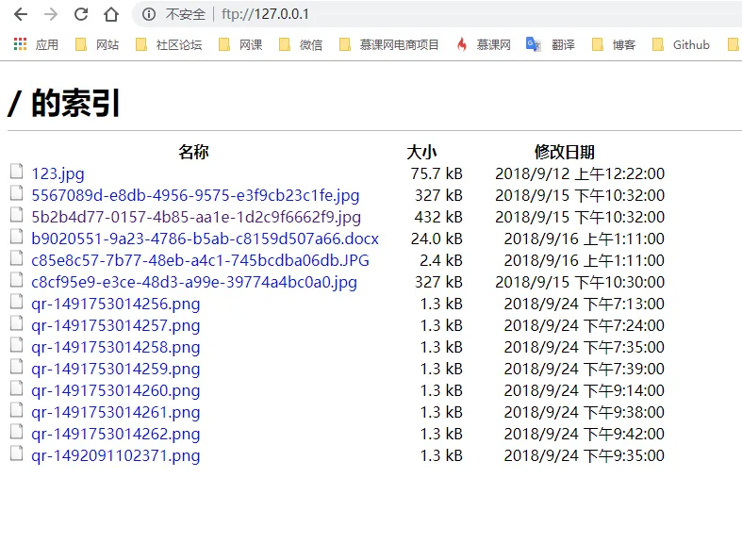
Task: Open c85e8c57-7b77-48eb-a4c1-745bcdba06db.JPG
Action: click(200, 260)
